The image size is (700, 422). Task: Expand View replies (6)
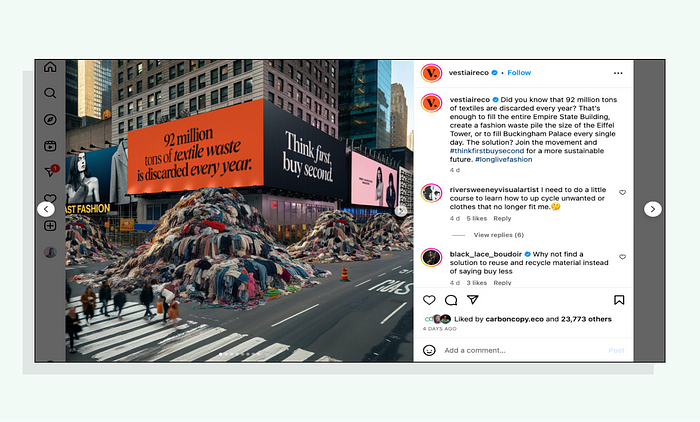pyautogui.click(x=498, y=235)
